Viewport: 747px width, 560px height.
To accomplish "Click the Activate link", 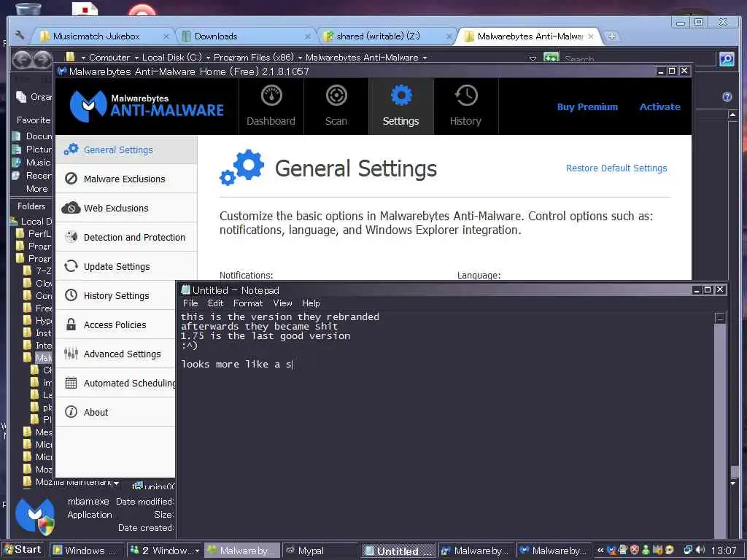I will pyautogui.click(x=659, y=107).
